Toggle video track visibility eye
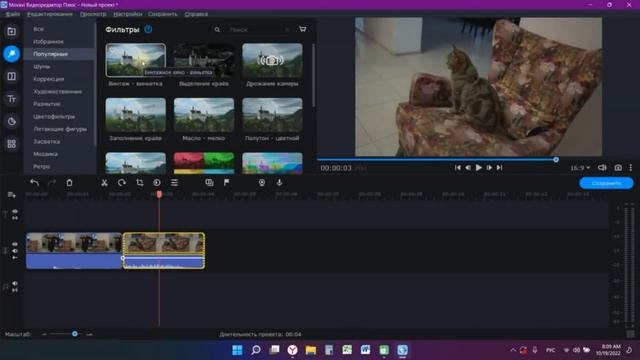 click(15, 244)
